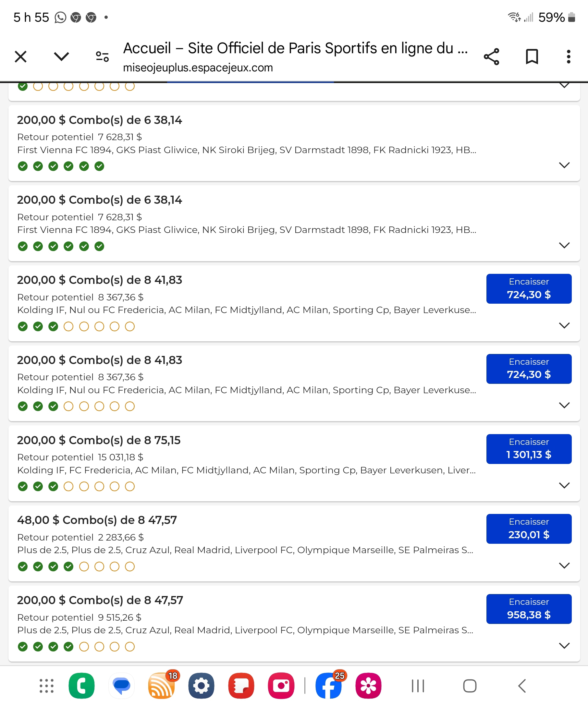Launch the green phone app
The image size is (588, 706).
pyautogui.click(x=81, y=686)
